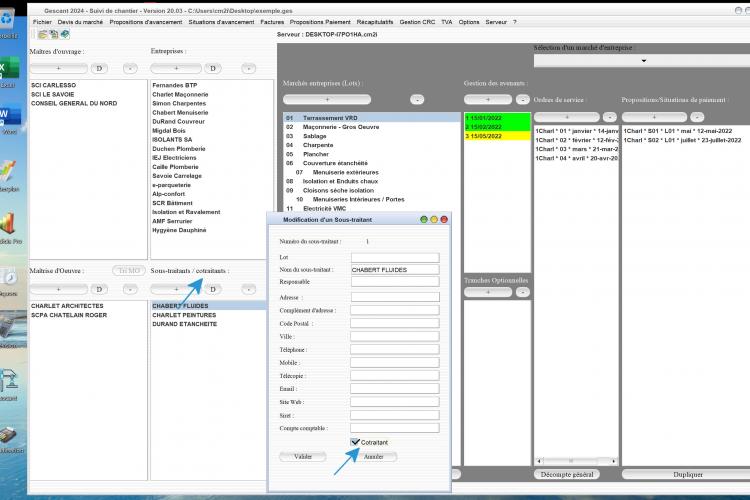Viewport: 750px width, 500px height.
Task: Click the Décompte général button
Action: coord(567,474)
